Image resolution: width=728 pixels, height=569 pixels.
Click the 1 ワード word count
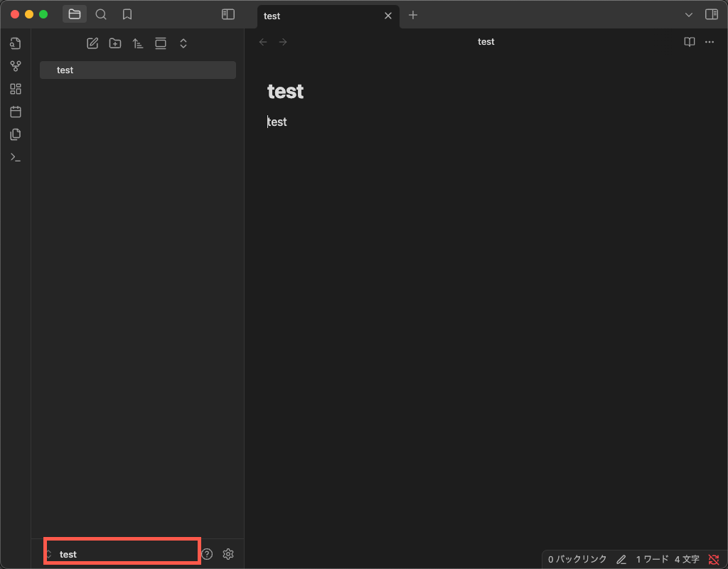[653, 559]
